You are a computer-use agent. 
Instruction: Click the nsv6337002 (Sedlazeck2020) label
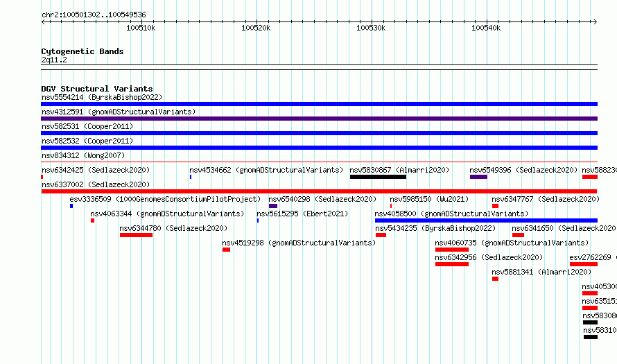(x=96, y=184)
